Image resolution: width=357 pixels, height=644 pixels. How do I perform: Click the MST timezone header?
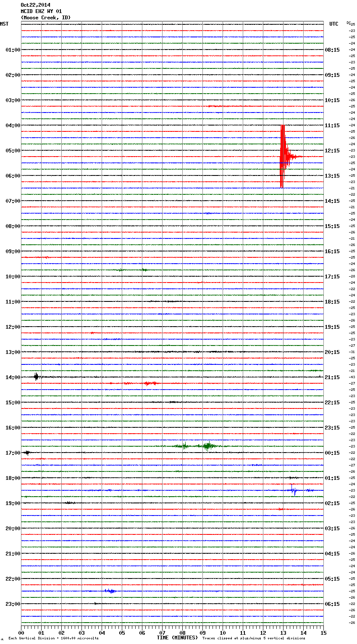[x=4, y=24]
